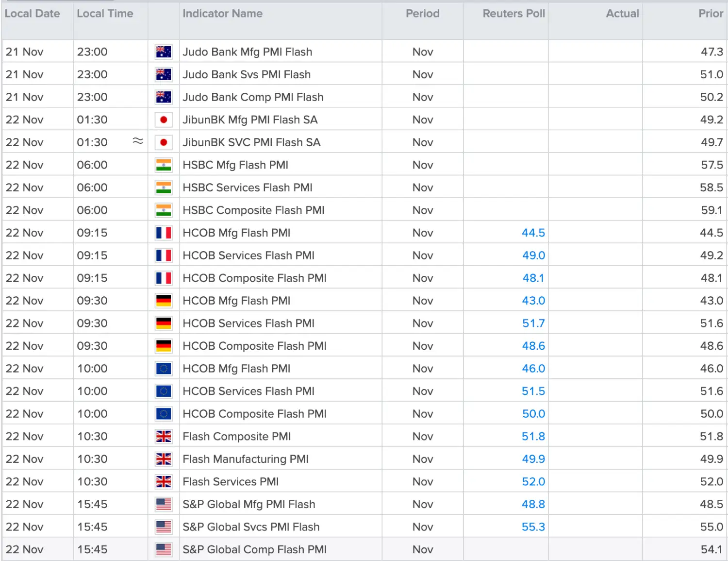The width and height of the screenshot is (728, 561).
Task: Select the "HSBC Composite Flash PMI" indicator name
Action: click(253, 210)
